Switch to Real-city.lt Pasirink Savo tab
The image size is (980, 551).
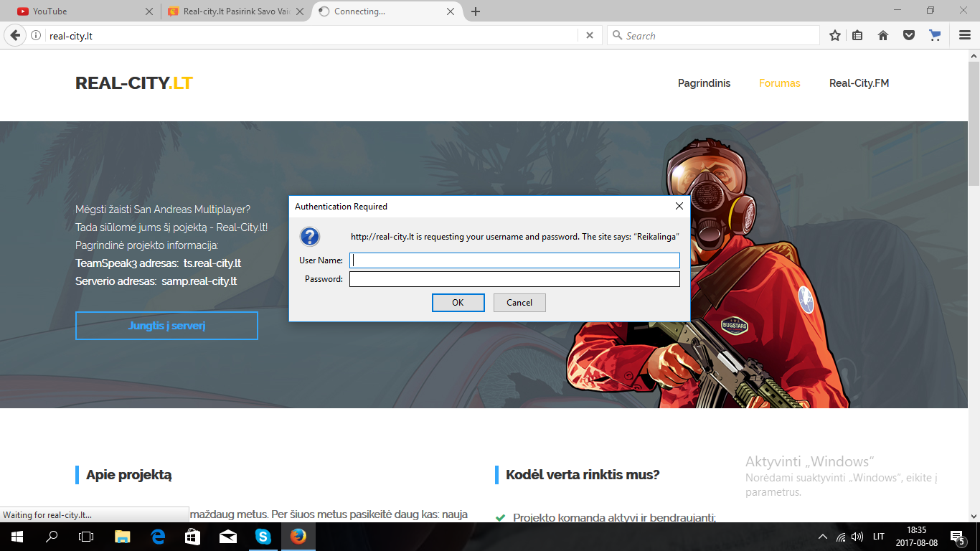pos(236,11)
